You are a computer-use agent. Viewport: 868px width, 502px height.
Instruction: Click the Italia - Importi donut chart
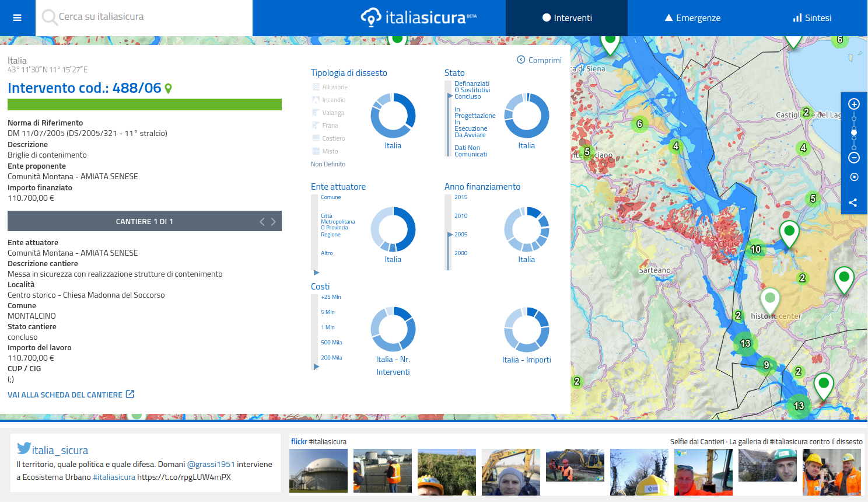(x=527, y=329)
